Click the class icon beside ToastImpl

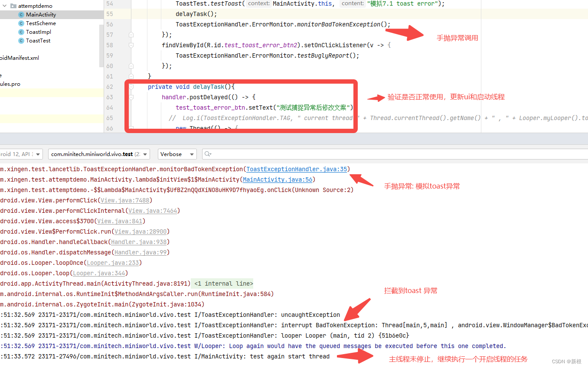[21, 32]
